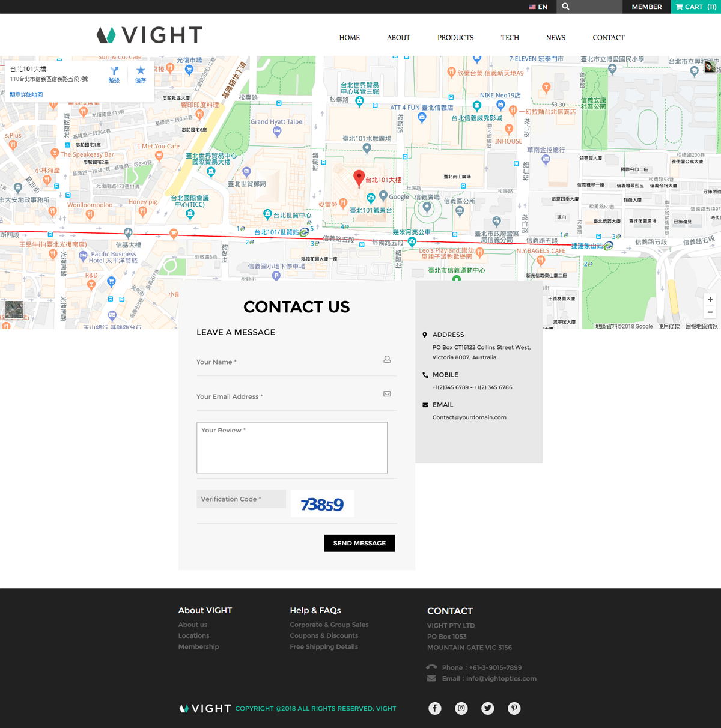Image resolution: width=721 pixels, height=728 pixels.
Task: Click the search magnifier icon in top bar
Action: tap(565, 7)
